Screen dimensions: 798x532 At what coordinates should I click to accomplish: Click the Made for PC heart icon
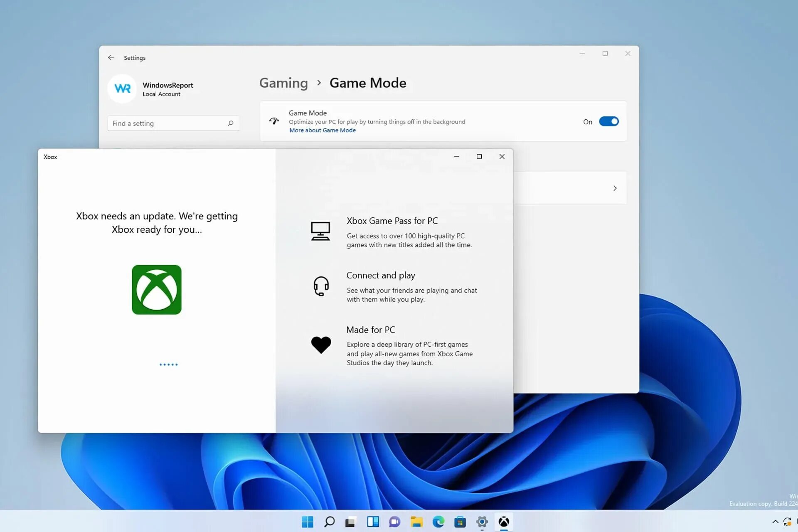click(321, 345)
